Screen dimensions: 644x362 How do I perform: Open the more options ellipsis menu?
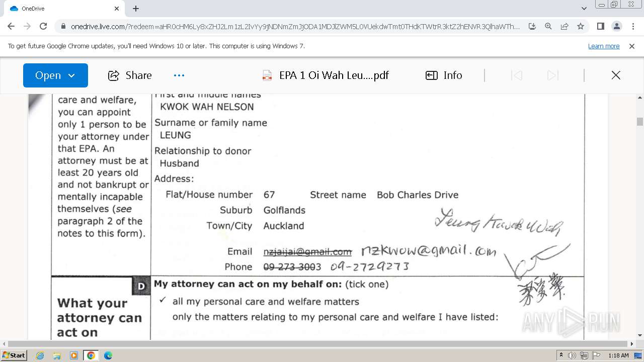(x=179, y=75)
